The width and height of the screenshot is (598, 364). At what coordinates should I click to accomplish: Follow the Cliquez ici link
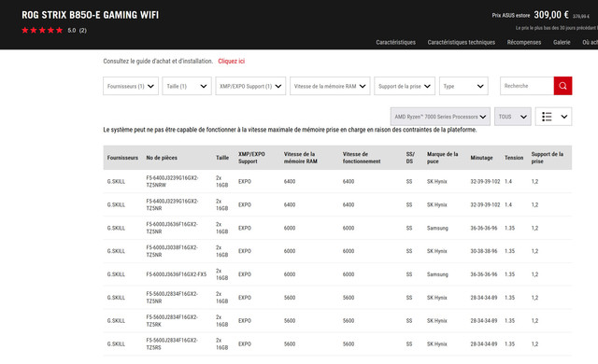click(231, 61)
